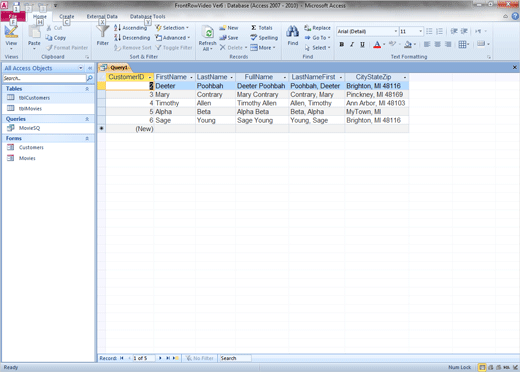Apply Italic text formatting
This screenshot has width=520, height=372.
pyautogui.click(x=352, y=44)
